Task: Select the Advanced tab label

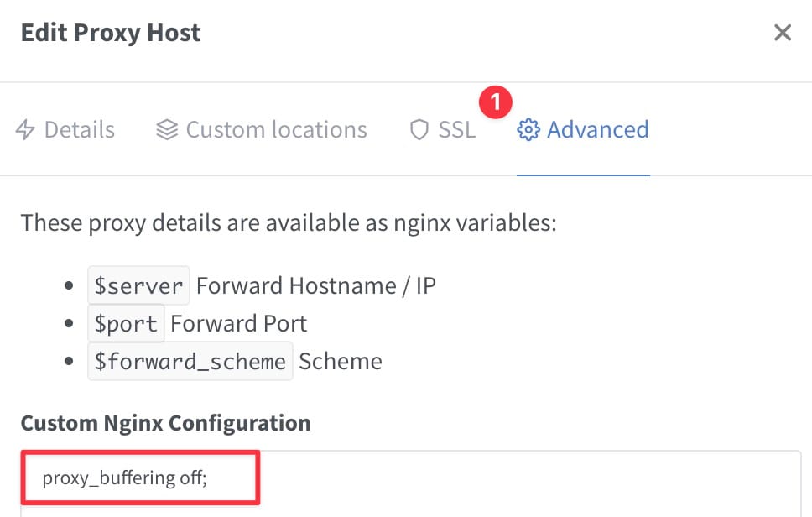Action: click(597, 129)
